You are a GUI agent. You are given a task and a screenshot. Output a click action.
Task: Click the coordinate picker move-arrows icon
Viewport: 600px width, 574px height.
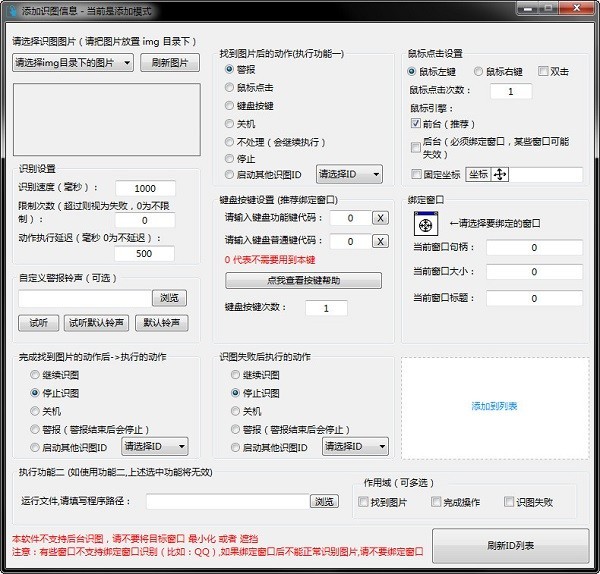coord(500,174)
